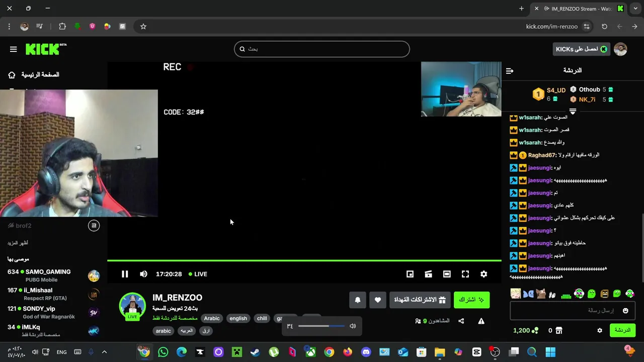Open the Kick hamburger menu
644x362 pixels.
click(14, 49)
